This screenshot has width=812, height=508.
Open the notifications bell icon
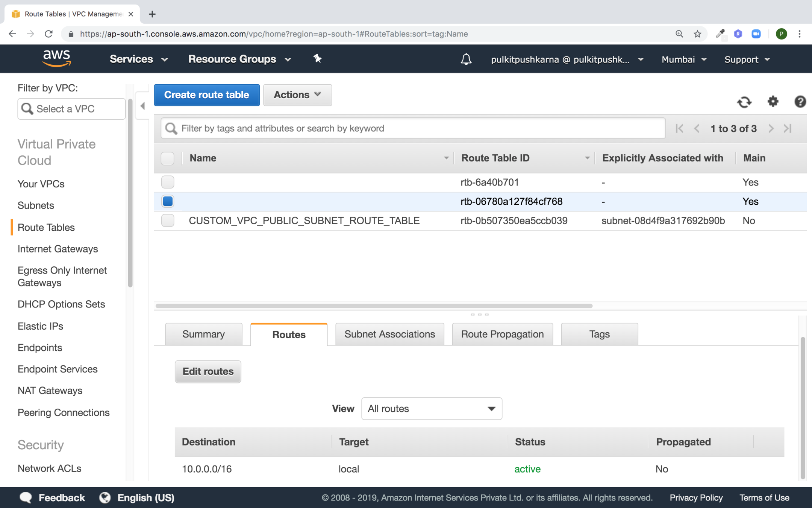point(466,59)
